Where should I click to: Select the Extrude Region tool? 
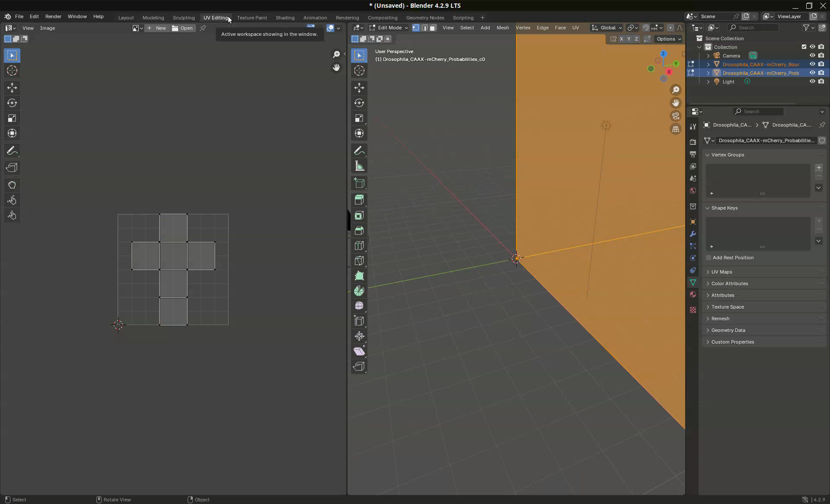point(359,200)
